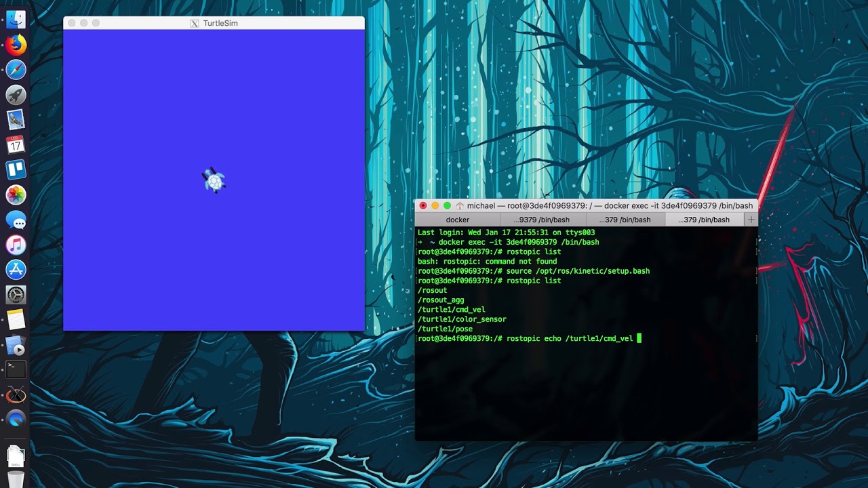
Task: Click the /rosout_agg topic line
Action: point(441,300)
